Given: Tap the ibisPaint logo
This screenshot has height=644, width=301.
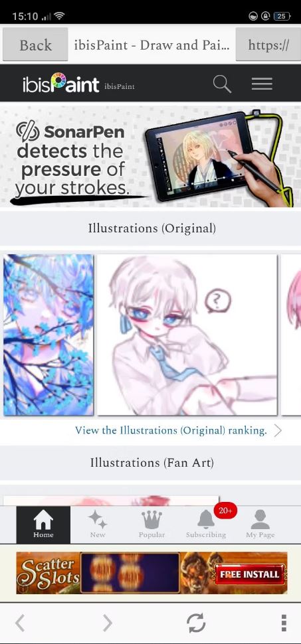Looking at the screenshot, I should coord(61,84).
